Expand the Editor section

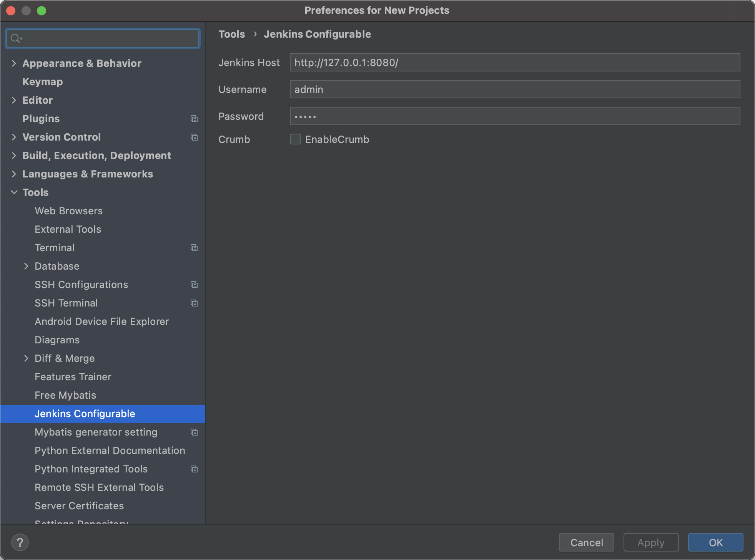(x=14, y=100)
